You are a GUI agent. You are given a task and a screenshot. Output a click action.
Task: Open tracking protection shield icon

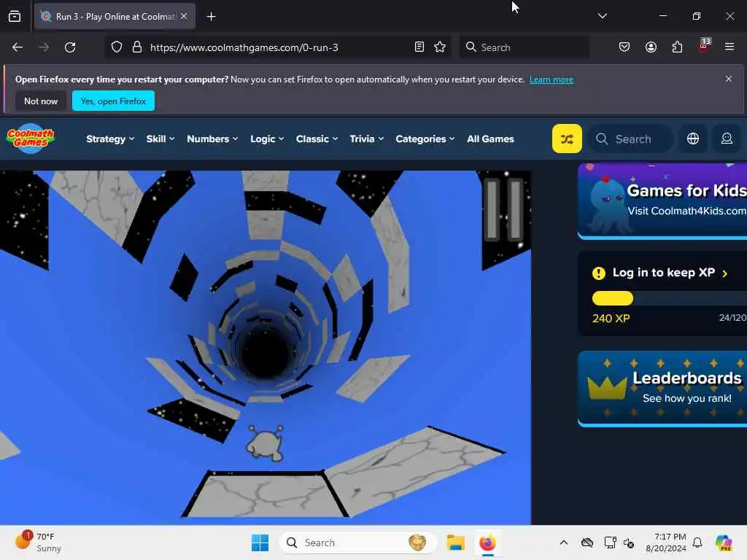(x=117, y=47)
